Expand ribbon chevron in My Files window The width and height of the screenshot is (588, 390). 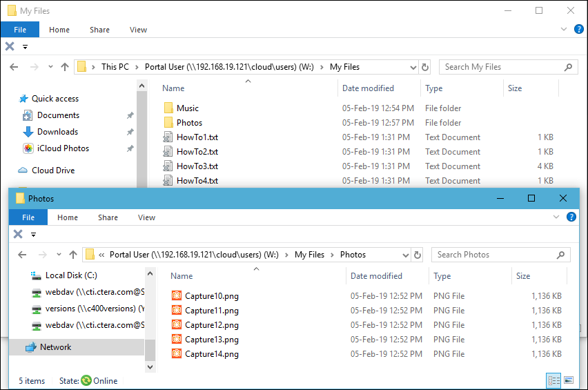click(563, 29)
